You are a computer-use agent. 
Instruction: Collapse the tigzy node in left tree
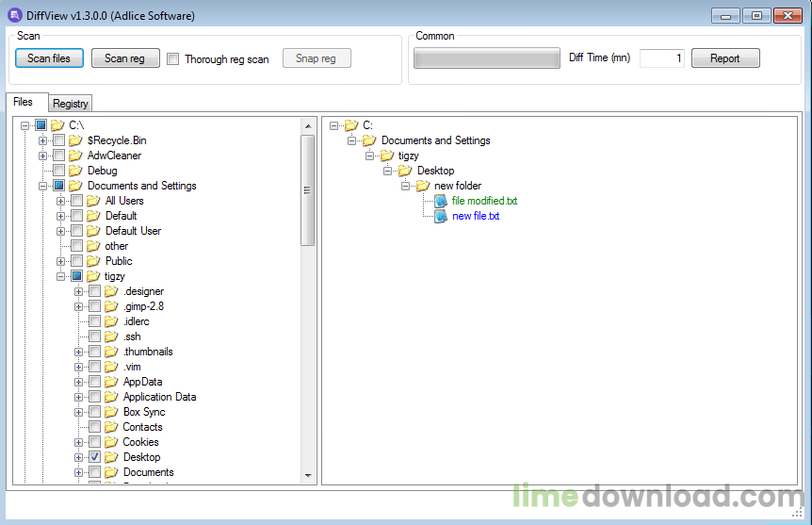(60, 276)
